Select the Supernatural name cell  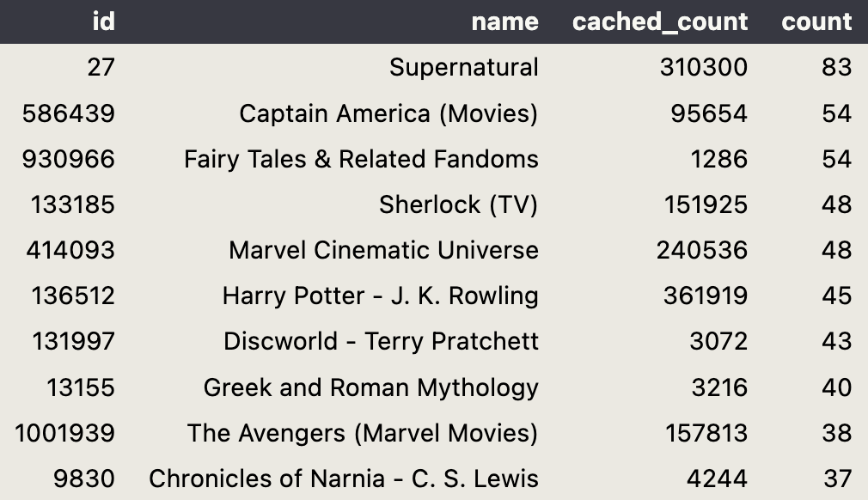[464, 68]
